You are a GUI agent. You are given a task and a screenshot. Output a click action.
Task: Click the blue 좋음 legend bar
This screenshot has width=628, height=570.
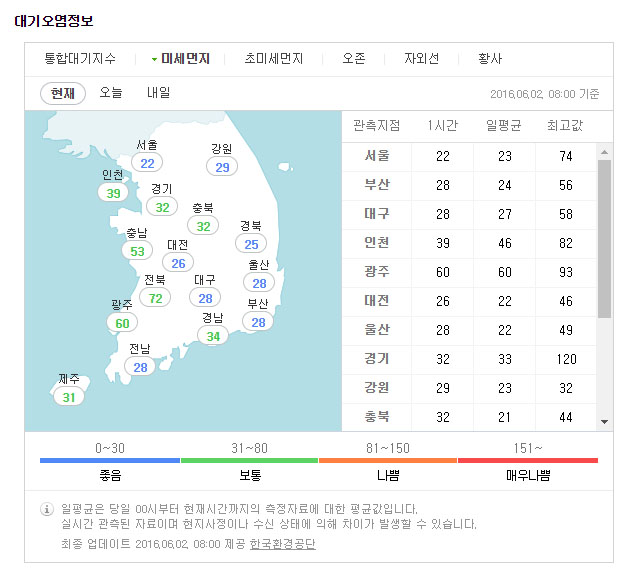pos(110,461)
